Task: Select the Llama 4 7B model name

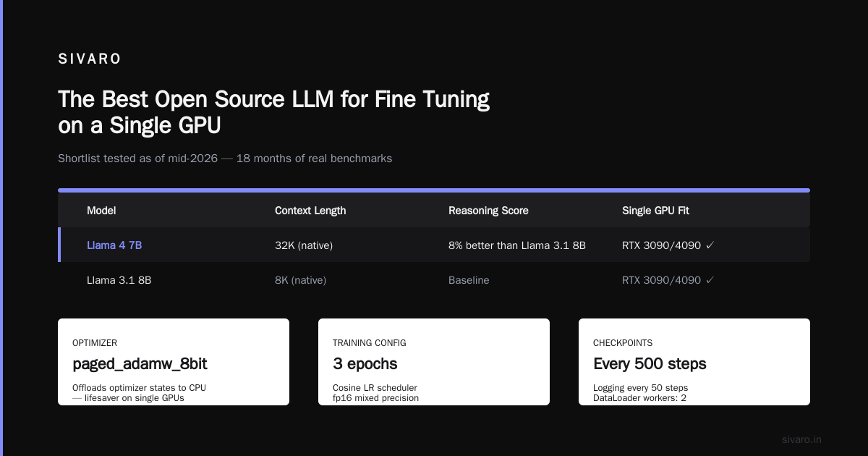Action: coord(114,245)
